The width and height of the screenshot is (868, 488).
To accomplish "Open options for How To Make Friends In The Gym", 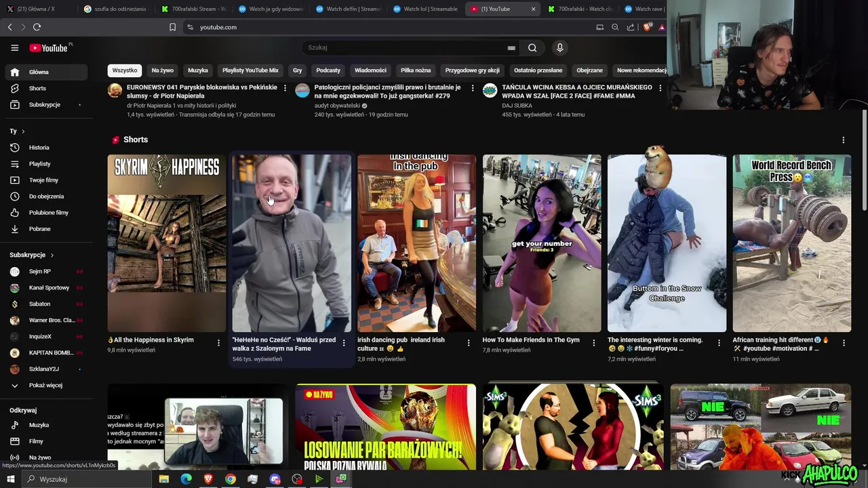I will tap(593, 343).
